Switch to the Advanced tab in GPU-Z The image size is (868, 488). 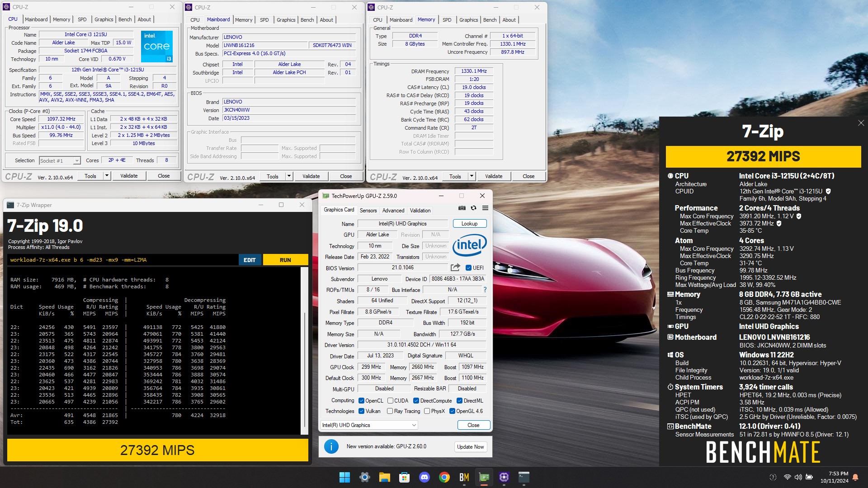(x=393, y=211)
